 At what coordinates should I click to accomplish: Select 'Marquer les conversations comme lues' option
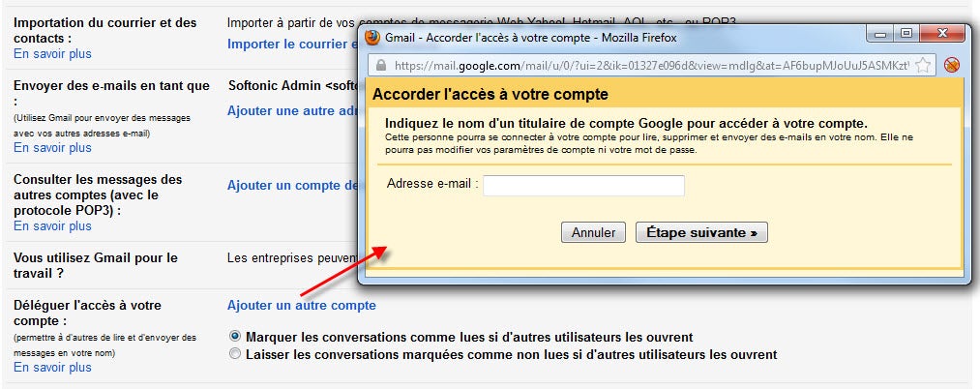[x=235, y=337]
